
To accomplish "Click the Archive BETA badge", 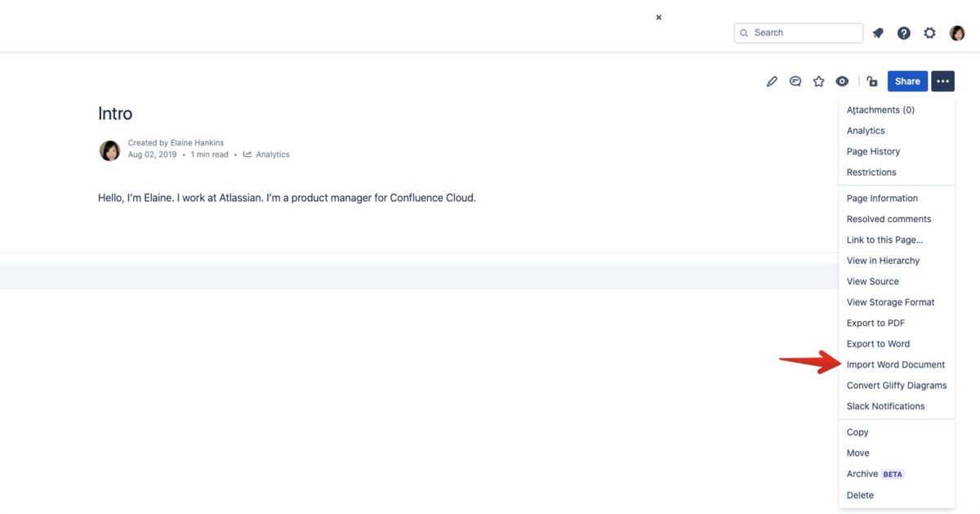I will [x=892, y=474].
